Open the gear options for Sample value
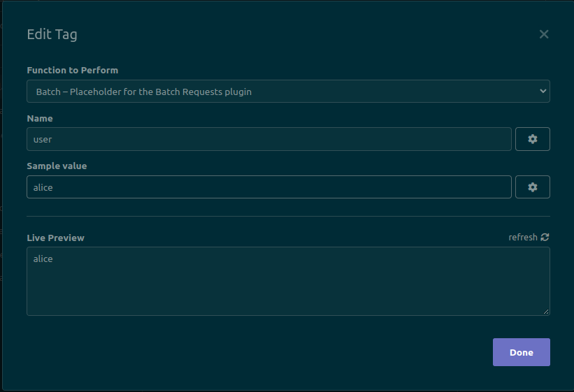The width and height of the screenshot is (574, 392). pos(532,187)
